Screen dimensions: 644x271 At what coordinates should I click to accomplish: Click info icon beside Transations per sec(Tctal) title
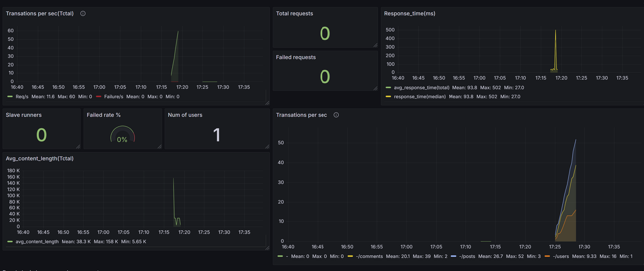(x=83, y=14)
